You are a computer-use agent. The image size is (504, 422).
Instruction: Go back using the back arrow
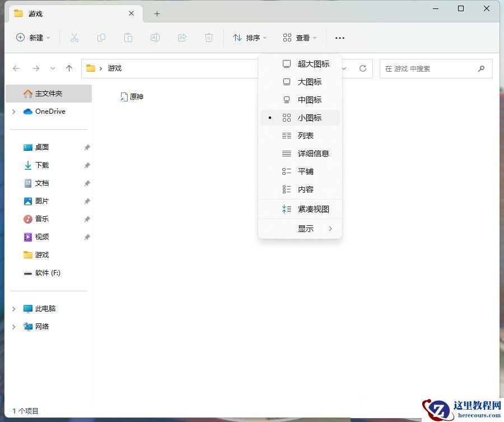(16, 68)
